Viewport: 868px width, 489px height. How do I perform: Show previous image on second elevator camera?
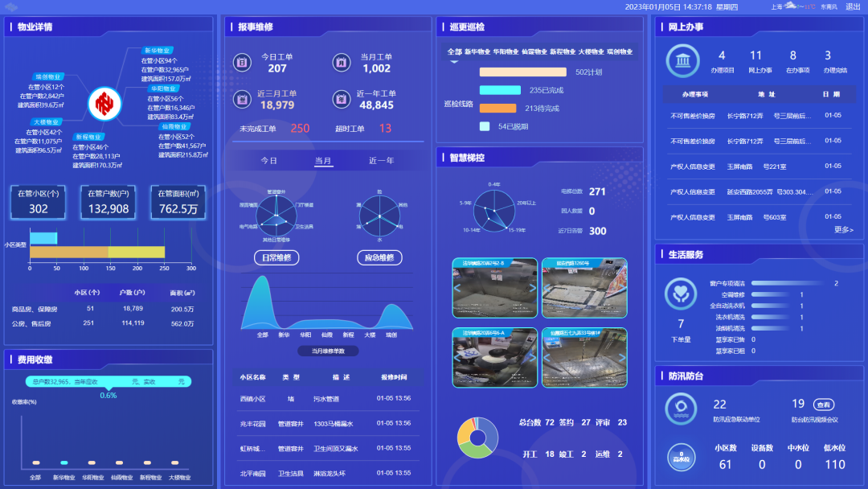pyautogui.click(x=547, y=288)
